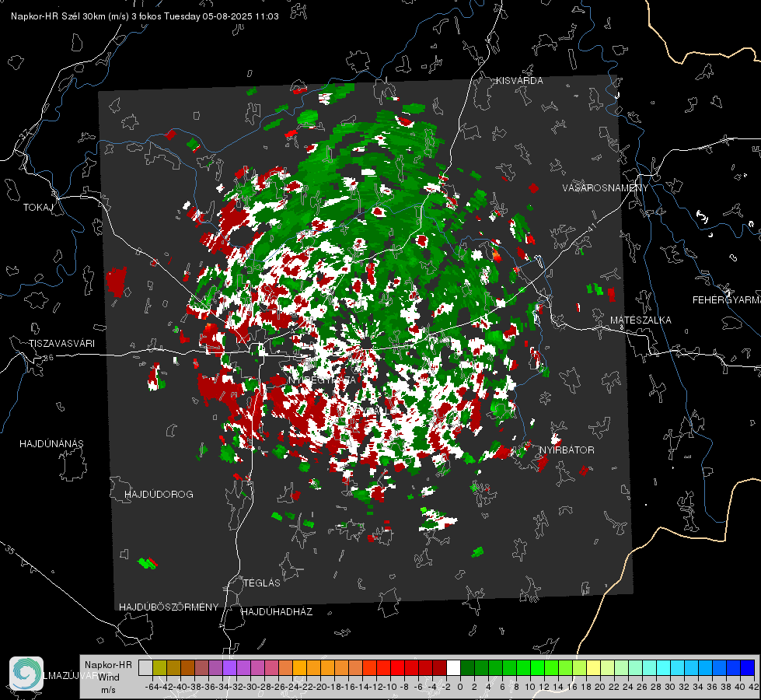Click the TISZAVASVÁRI town label

coord(62,344)
